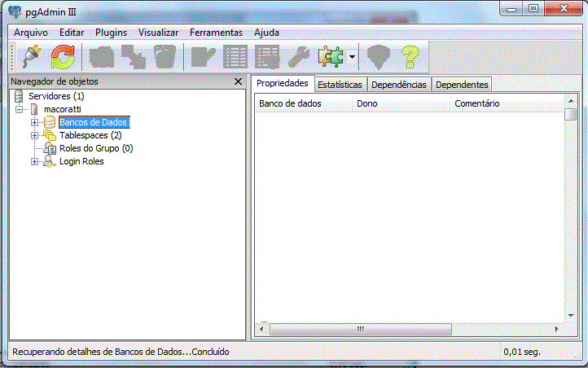
Task: Open the Ajuda menu
Action: click(x=266, y=33)
